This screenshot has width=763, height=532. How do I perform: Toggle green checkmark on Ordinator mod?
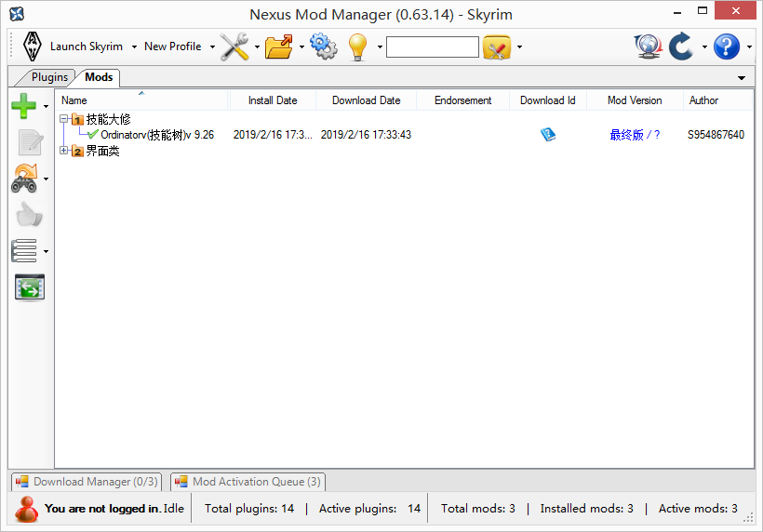click(92, 135)
